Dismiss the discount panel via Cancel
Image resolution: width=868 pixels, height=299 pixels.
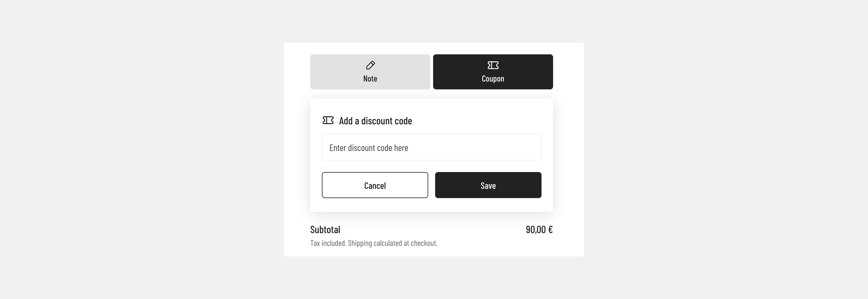click(x=375, y=185)
